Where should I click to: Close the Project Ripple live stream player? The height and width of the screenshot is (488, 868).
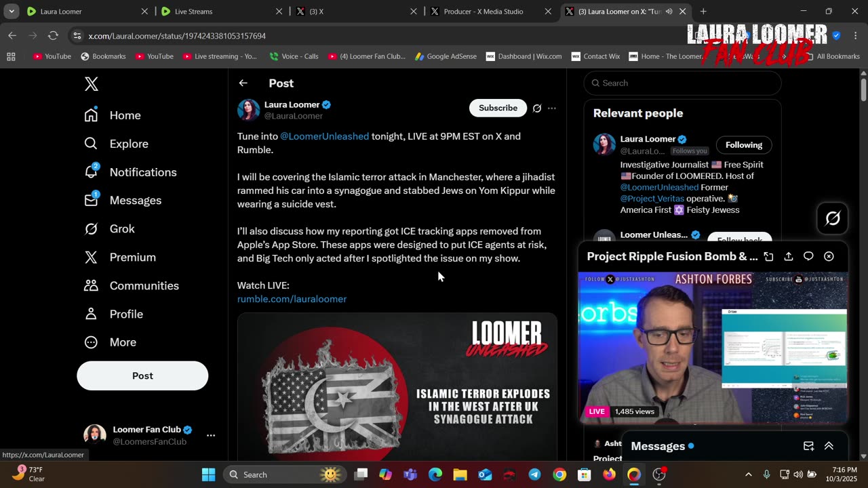tap(829, 256)
